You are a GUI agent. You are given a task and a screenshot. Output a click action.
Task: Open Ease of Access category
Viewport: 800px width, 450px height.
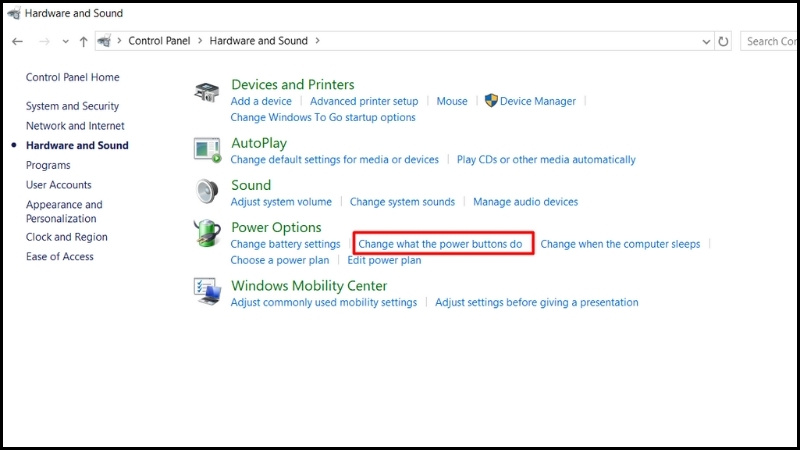pos(60,257)
